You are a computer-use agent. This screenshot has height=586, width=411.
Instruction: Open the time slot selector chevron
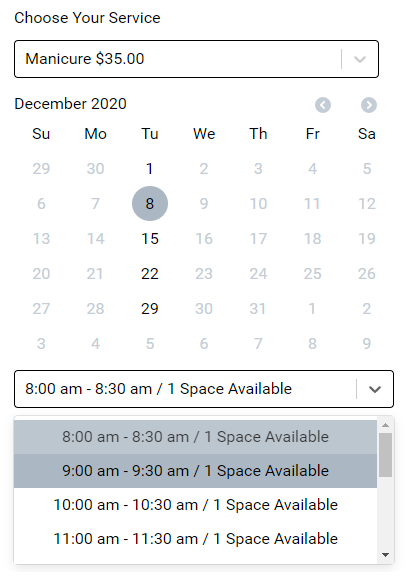click(x=375, y=389)
